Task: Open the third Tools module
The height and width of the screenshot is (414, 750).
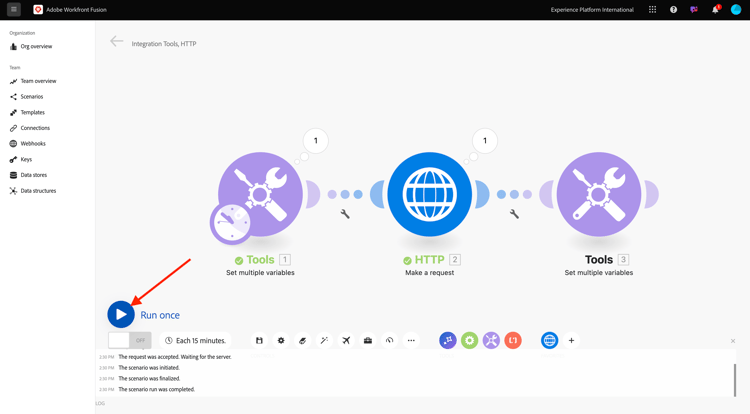Action: point(599,194)
